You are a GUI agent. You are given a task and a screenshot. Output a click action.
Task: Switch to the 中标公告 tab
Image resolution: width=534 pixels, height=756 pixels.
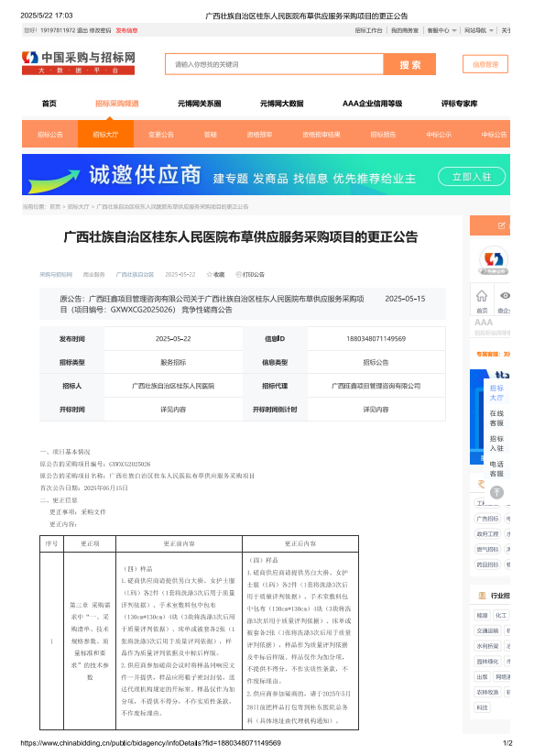(494, 135)
